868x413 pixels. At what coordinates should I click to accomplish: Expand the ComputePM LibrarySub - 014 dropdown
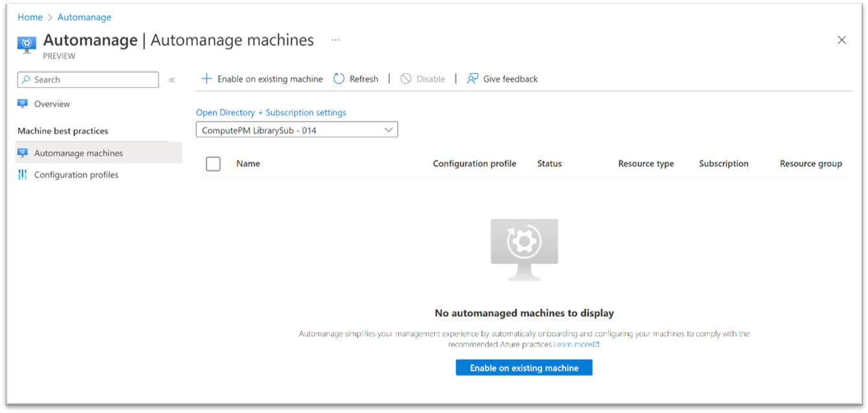297,129
